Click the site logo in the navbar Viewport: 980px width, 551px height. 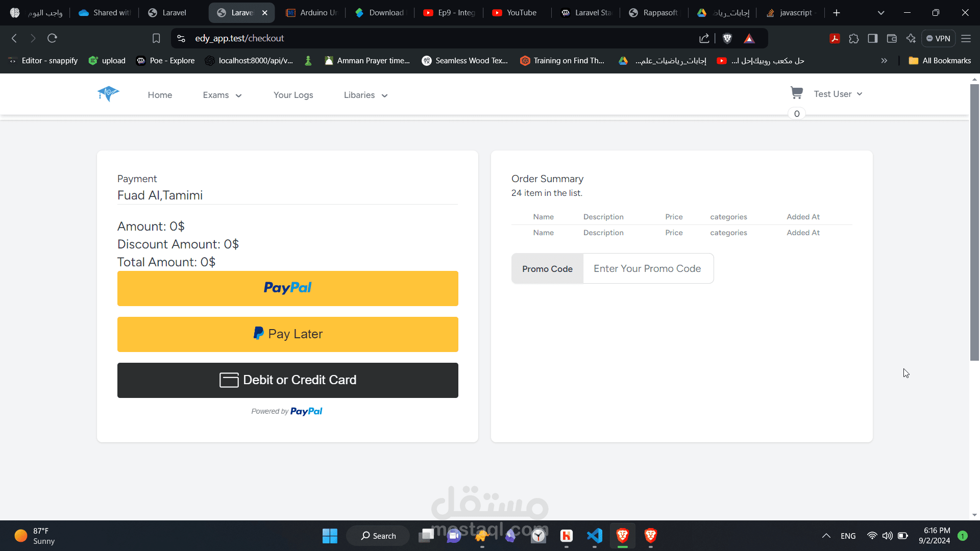[108, 94]
